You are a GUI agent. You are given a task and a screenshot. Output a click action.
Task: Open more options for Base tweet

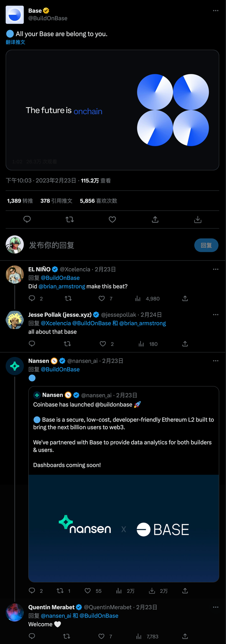click(215, 11)
